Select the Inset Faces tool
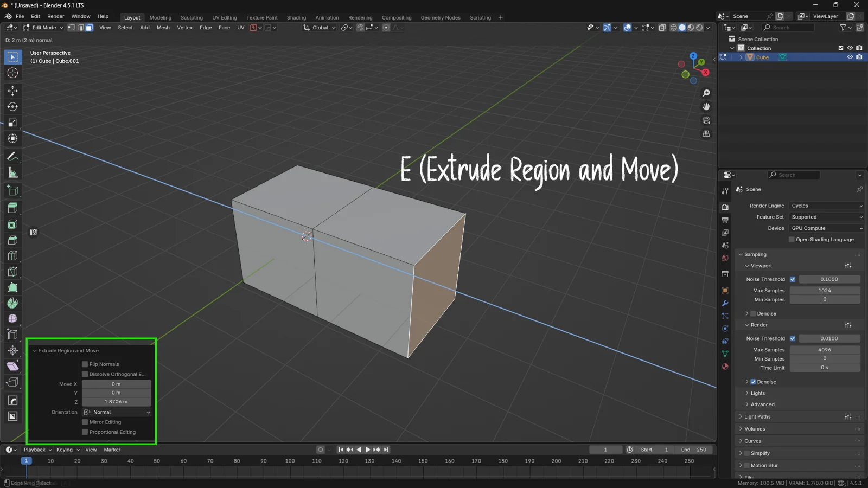 point(12,224)
